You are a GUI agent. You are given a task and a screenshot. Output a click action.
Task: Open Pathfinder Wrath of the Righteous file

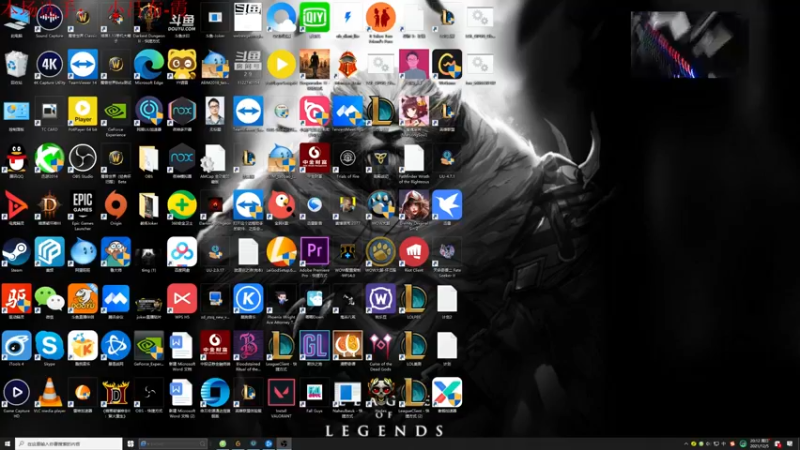[414, 158]
